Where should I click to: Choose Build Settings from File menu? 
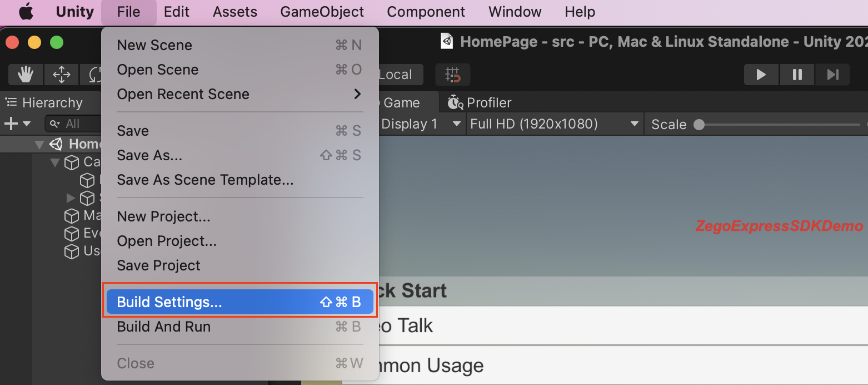(x=239, y=302)
